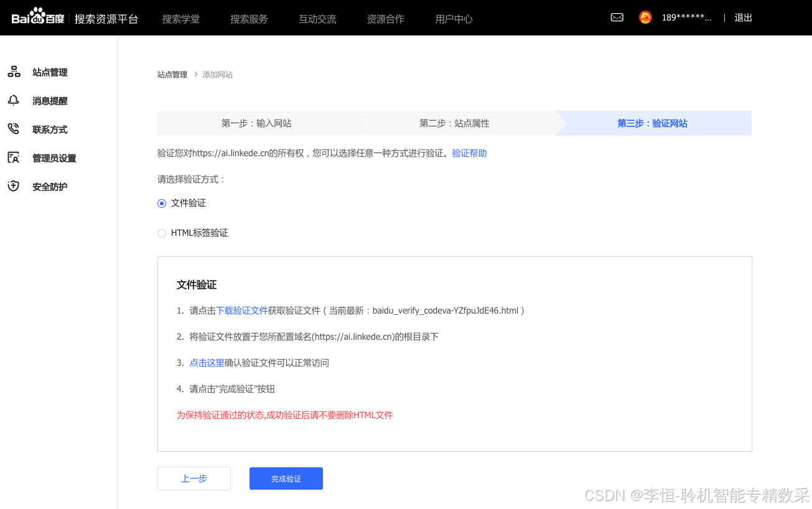This screenshot has height=509, width=812.
Task: Open 管理员设置 in sidebar
Action: (x=54, y=158)
